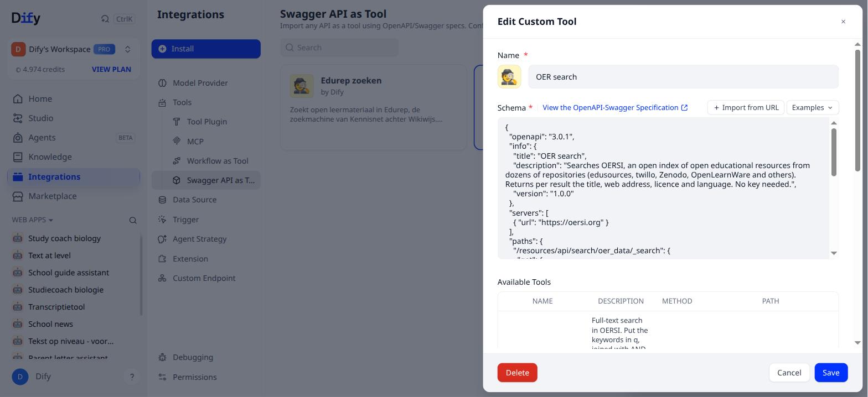Click the Agent Strategy icon
Viewport: 868px width, 397px height.
point(162,239)
